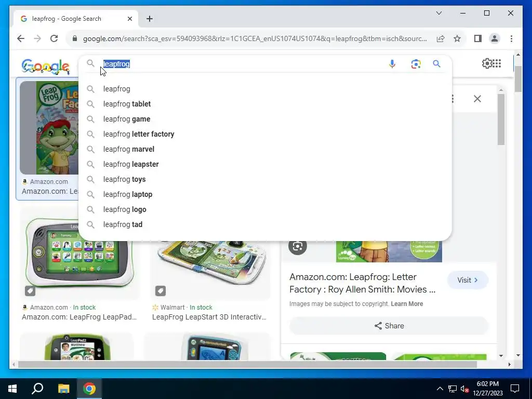Open Google Lens image search
This screenshot has height=399, width=532.
pyautogui.click(x=416, y=64)
